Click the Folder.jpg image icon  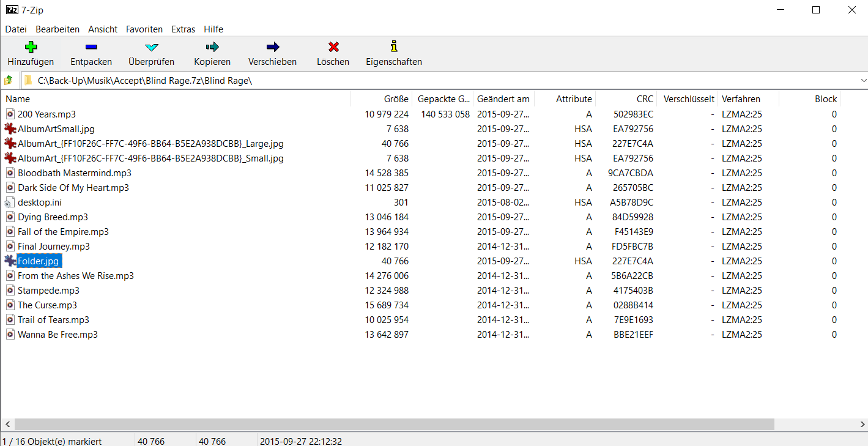pos(10,261)
